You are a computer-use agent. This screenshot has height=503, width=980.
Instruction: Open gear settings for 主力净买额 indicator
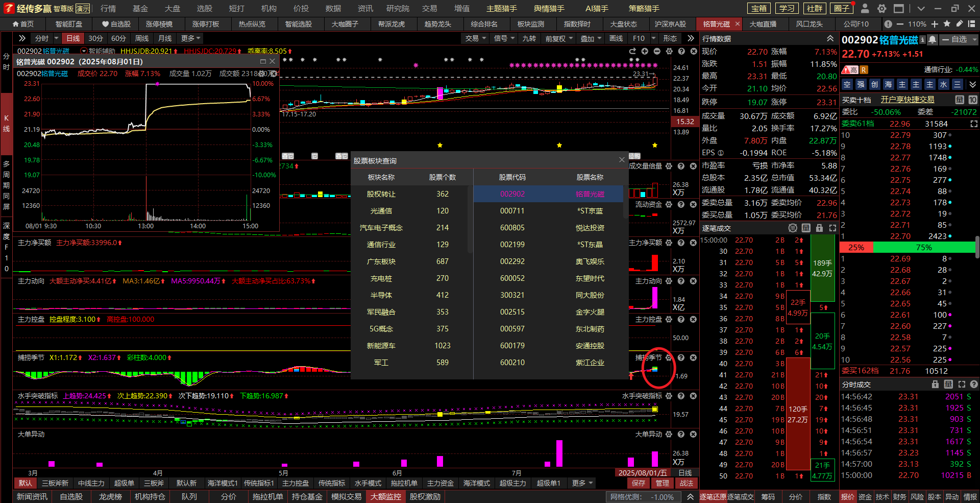pyautogui.click(x=669, y=243)
